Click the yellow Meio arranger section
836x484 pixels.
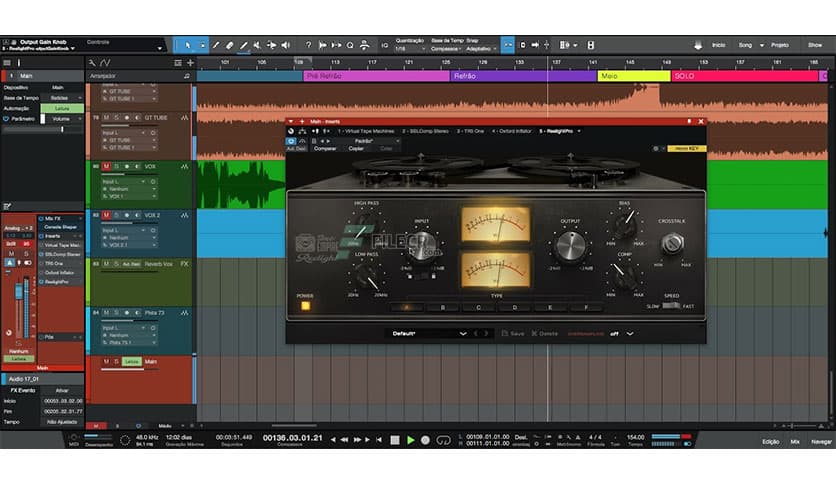634,76
